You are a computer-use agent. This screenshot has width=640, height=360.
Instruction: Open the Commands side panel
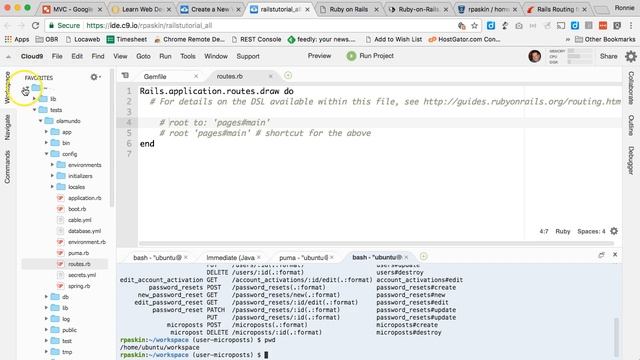(x=7, y=167)
